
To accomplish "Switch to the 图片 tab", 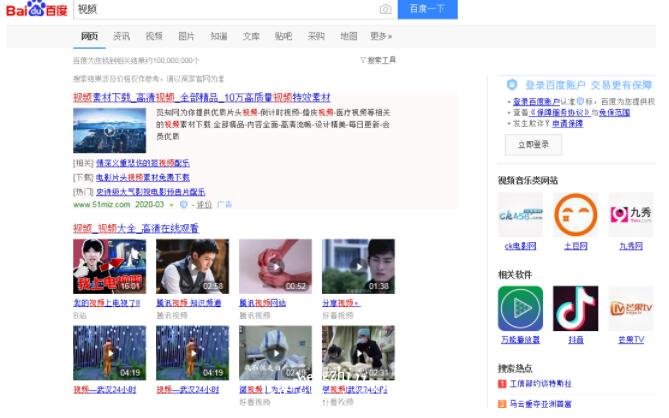I will tap(186, 36).
